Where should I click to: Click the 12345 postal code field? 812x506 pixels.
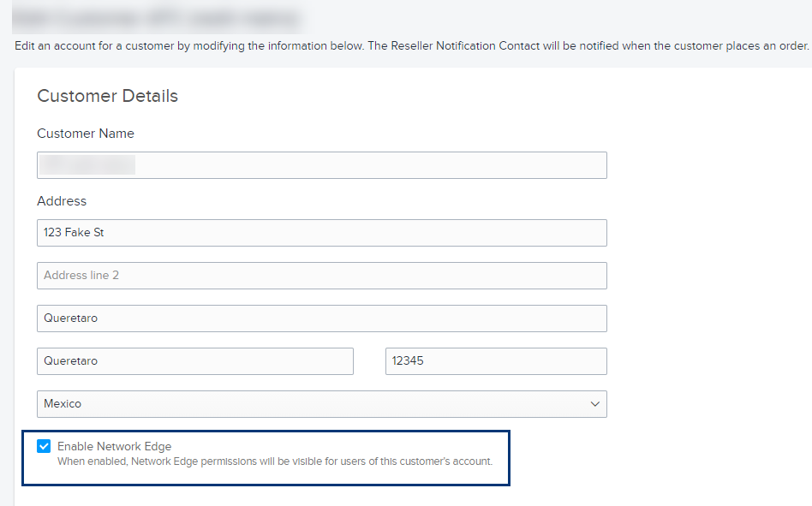(x=496, y=361)
